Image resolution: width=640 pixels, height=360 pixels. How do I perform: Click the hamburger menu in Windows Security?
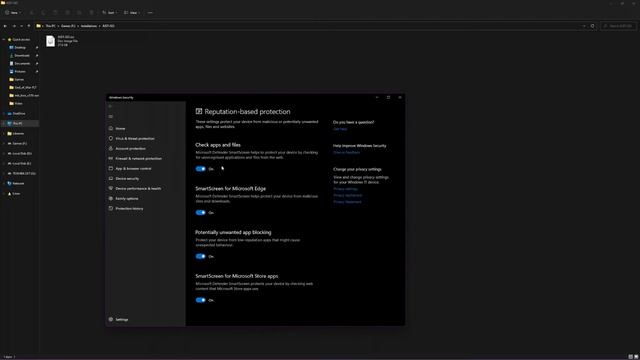(x=111, y=117)
